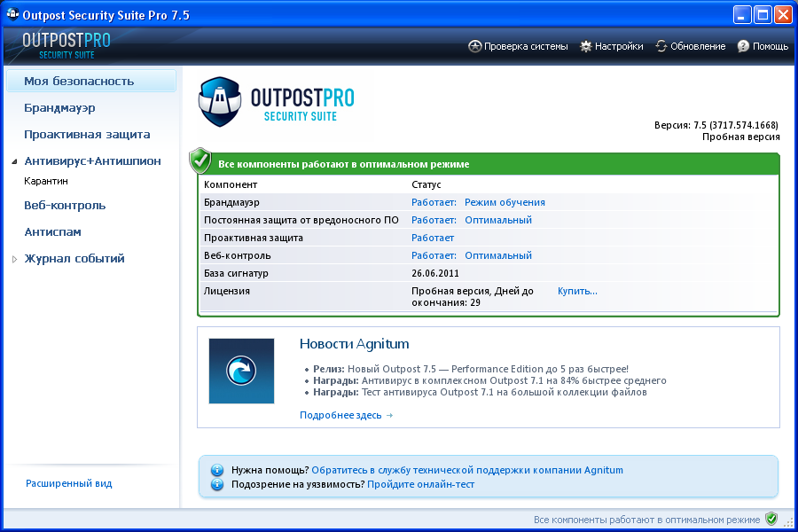Click the 'Компонент' column header
Screen dimensions: 798x532
230,184
